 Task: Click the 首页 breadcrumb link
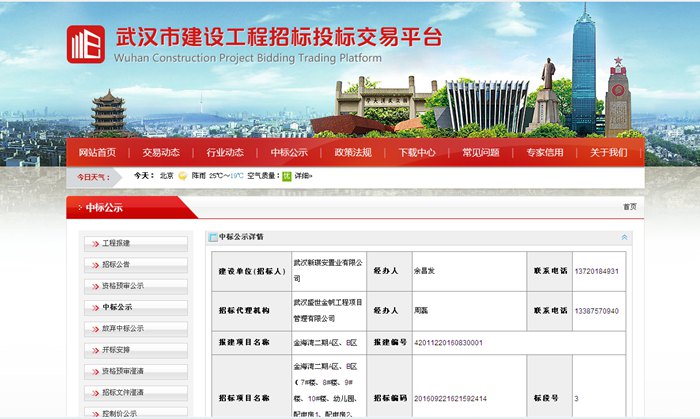pyautogui.click(x=629, y=207)
